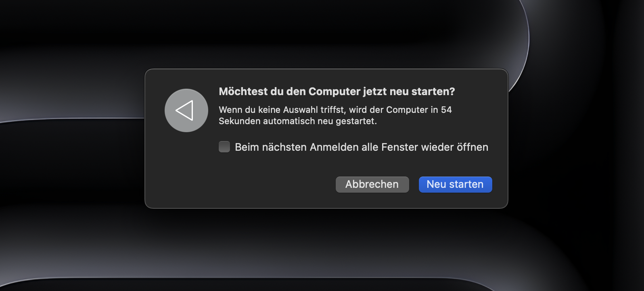Click the checkbox label text next to the box
Viewport: 644px width, 291px height.
362,147
